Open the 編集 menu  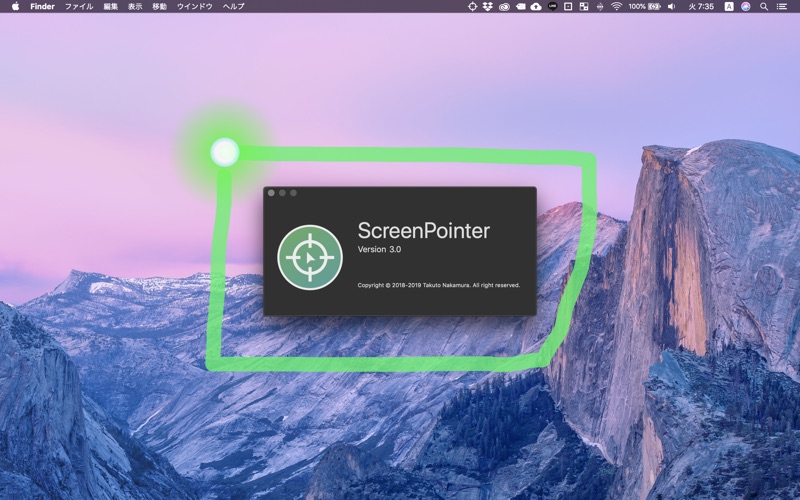coord(111,6)
